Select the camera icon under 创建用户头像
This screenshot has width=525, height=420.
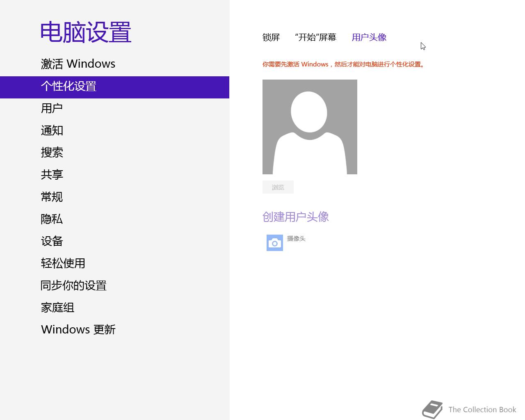(274, 243)
